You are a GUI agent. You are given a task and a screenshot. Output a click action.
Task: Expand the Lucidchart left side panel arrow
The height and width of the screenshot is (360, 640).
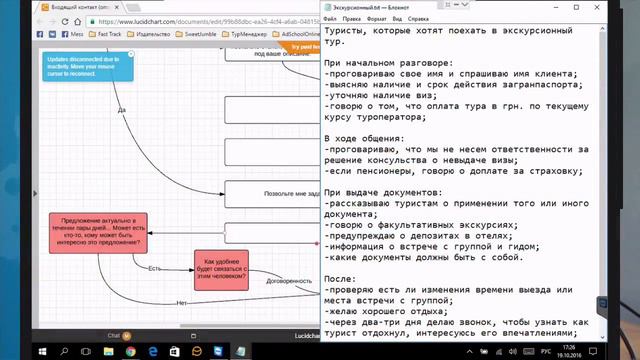tap(35, 193)
